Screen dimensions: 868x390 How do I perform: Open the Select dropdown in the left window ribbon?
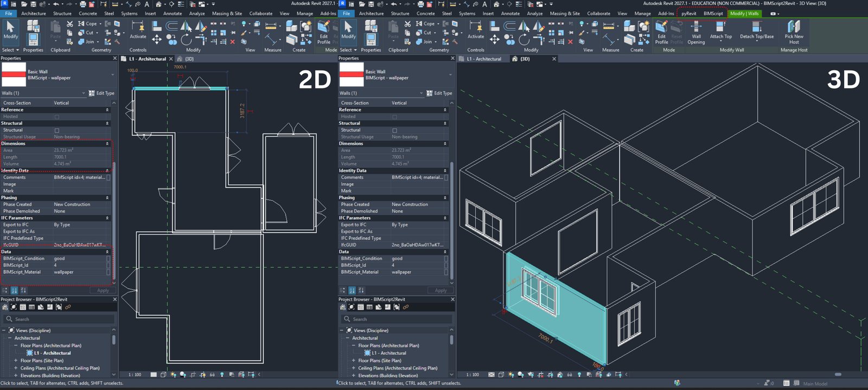point(10,50)
